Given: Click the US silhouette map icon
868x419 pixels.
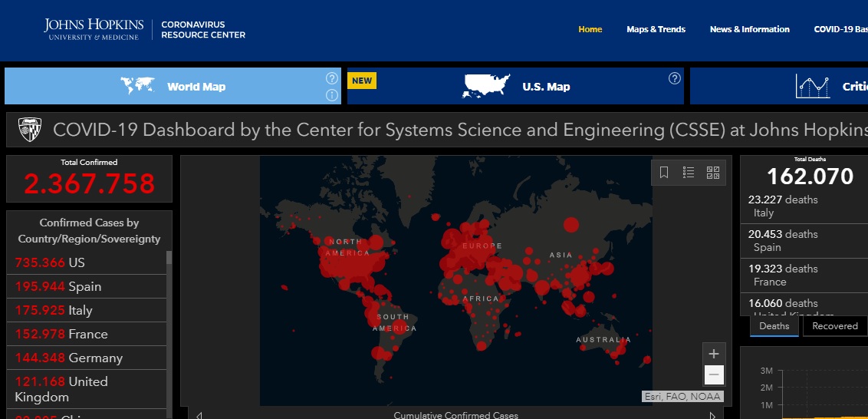Looking at the screenshot, I should click(486, 86).
